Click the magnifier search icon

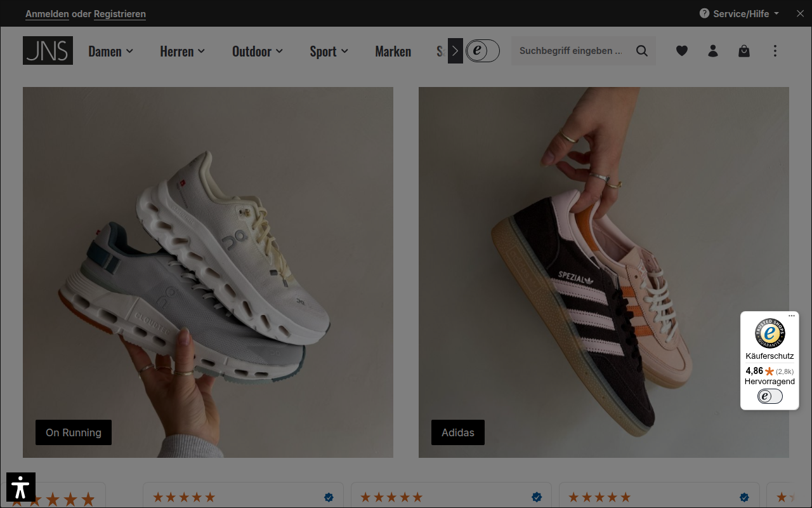[642, 51]
